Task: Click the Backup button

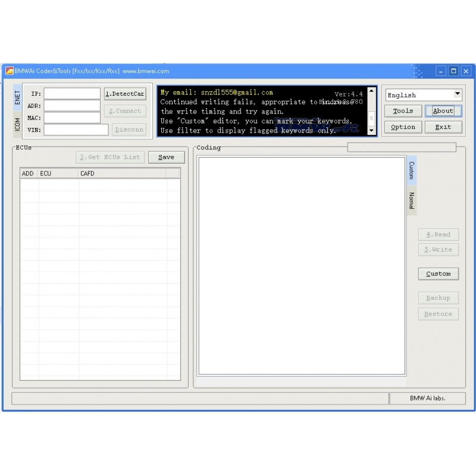Action: [x=438, y=297]
